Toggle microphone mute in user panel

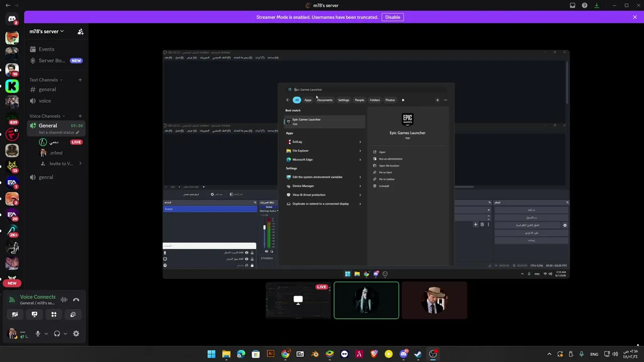point(38,334)
